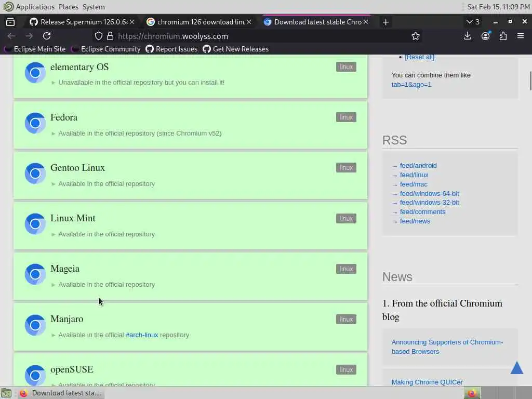
Task: Close the Download latest stable Chromium tab
Action: tap(366, 22)
